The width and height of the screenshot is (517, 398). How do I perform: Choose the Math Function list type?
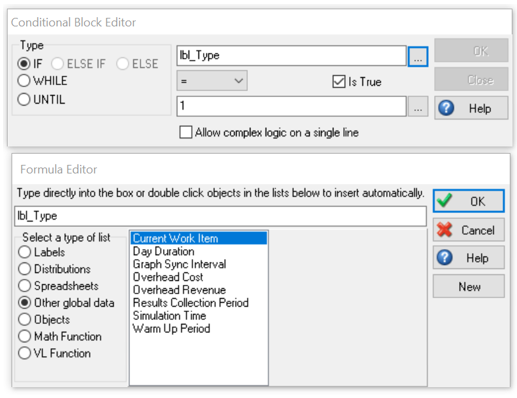[25, 336]
